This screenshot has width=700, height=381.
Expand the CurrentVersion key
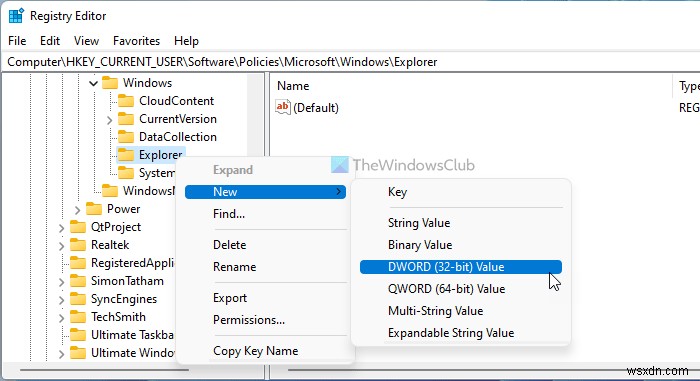pos(109,120)
